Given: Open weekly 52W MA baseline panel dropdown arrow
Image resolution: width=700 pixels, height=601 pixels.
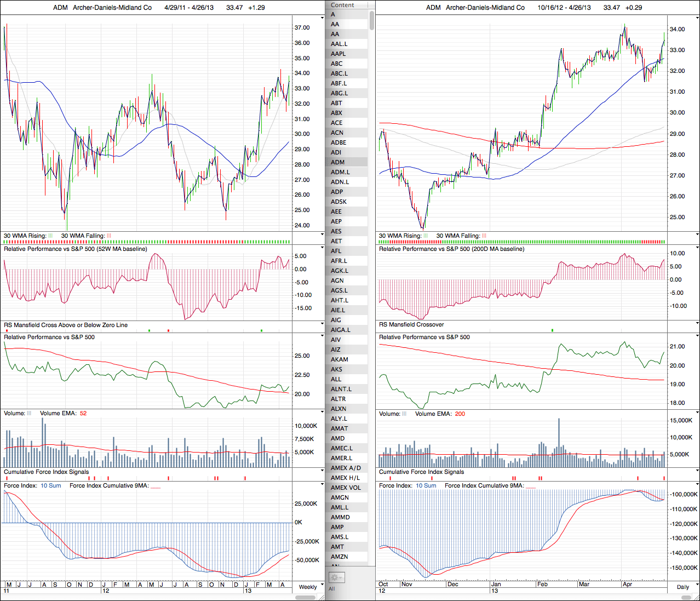Looking at the screenshot, I should (322, 248).
